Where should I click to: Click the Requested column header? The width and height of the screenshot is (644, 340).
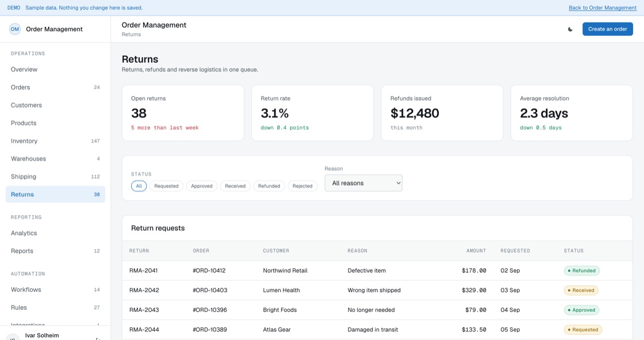515,251
